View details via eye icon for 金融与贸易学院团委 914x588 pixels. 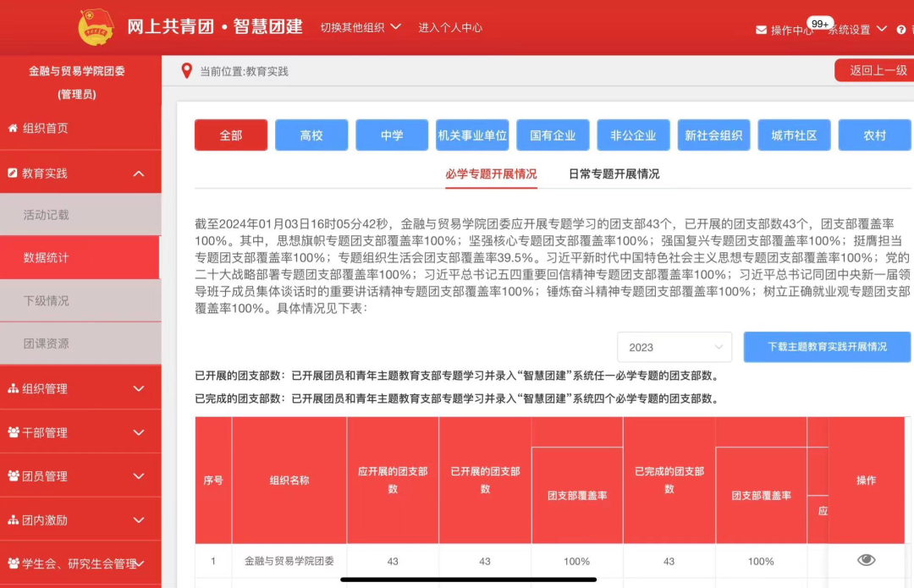[x=866, y=560]
